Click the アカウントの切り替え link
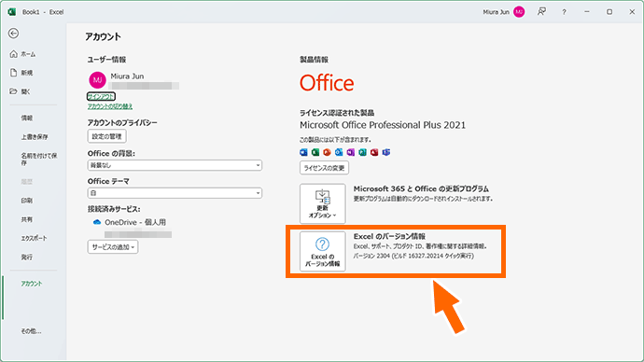Viewport: 644px width, 362px height. 110,106
